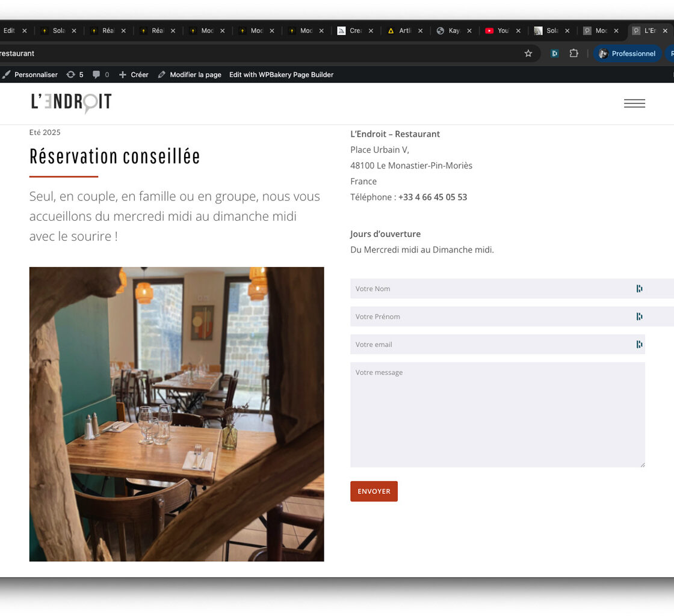Click the restaurant interior photo
This screenshot has height=616, width=674.
click(176, 414)
